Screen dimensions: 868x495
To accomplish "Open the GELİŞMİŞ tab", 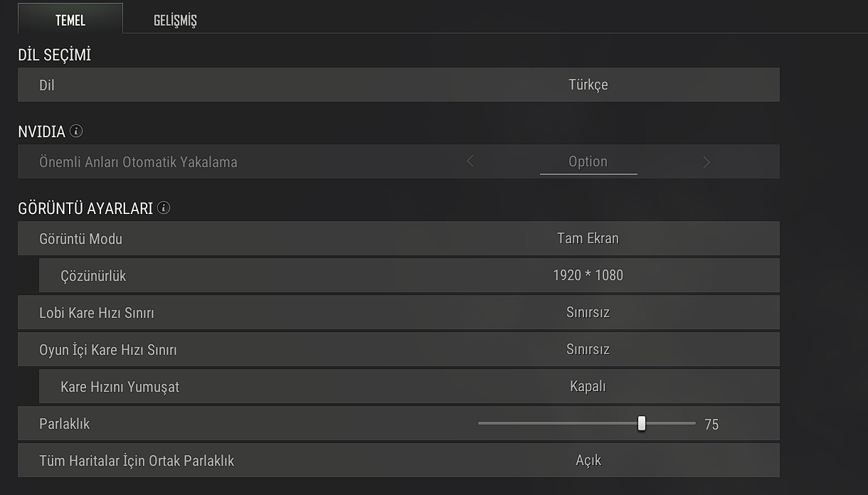I will (175, 20).
